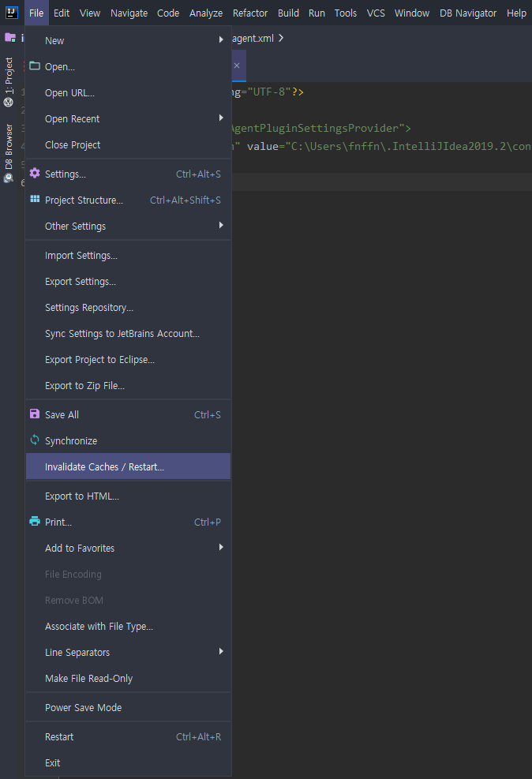The image size is (532, 779).
Task: Open the File menu
Action: tap(36, 13)
